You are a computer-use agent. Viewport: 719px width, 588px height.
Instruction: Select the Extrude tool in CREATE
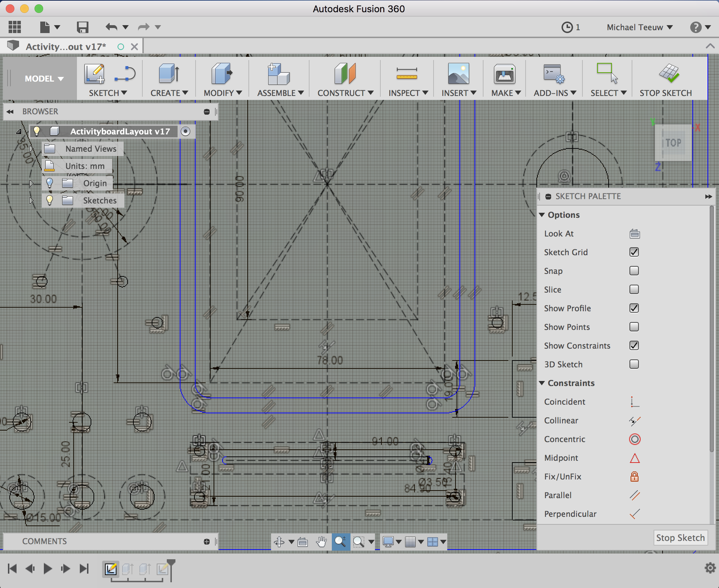169,74
